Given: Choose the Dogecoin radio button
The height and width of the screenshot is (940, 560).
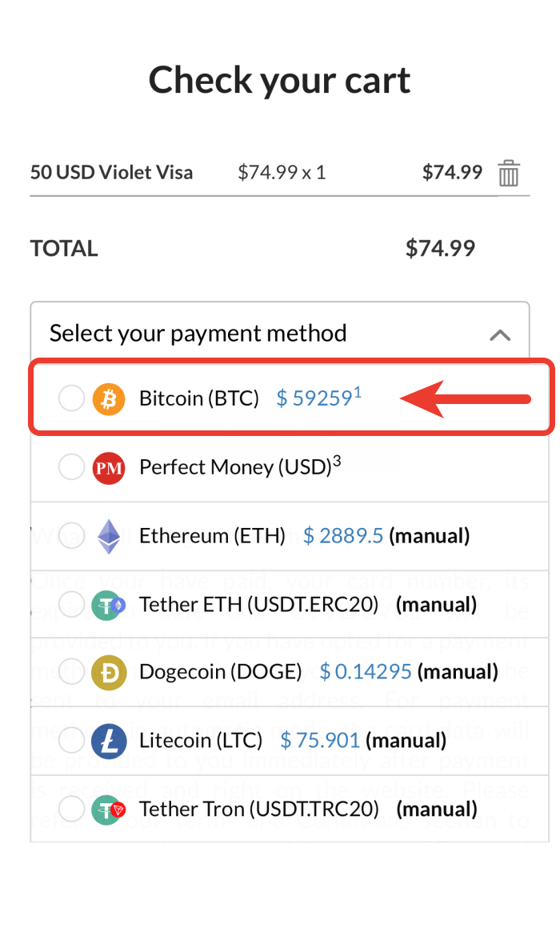Looking at the screenshot, I should click(x=72, y=672).
